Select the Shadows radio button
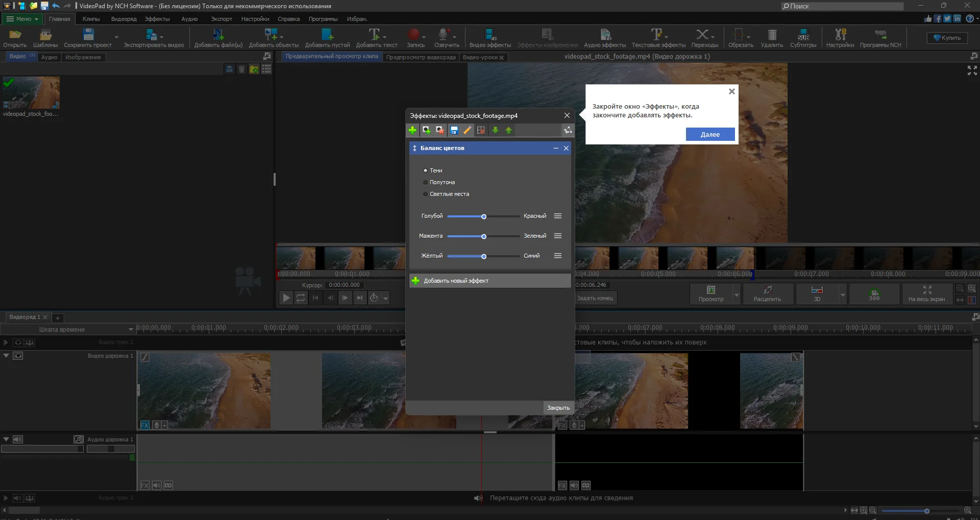 coord(425,171)
